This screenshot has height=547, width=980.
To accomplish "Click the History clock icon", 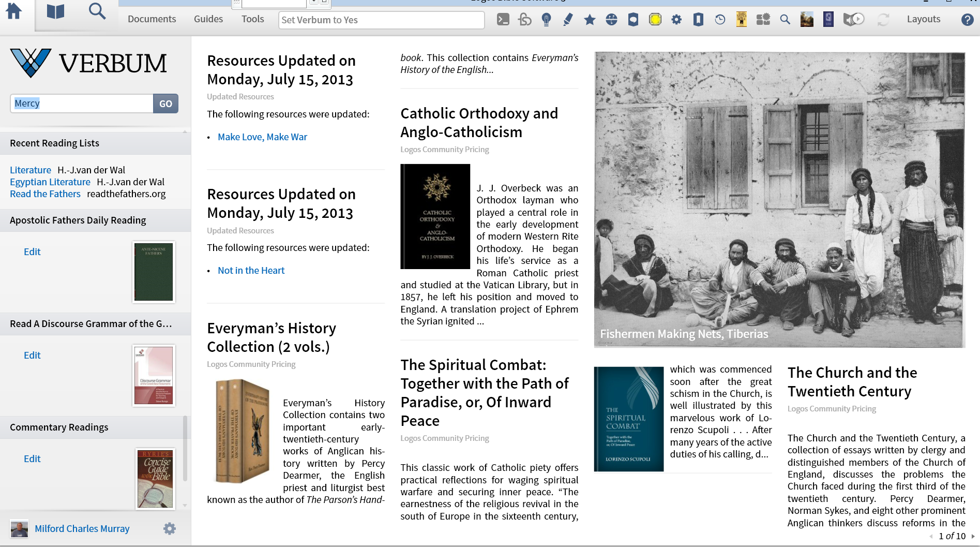I will pos(720,20).
